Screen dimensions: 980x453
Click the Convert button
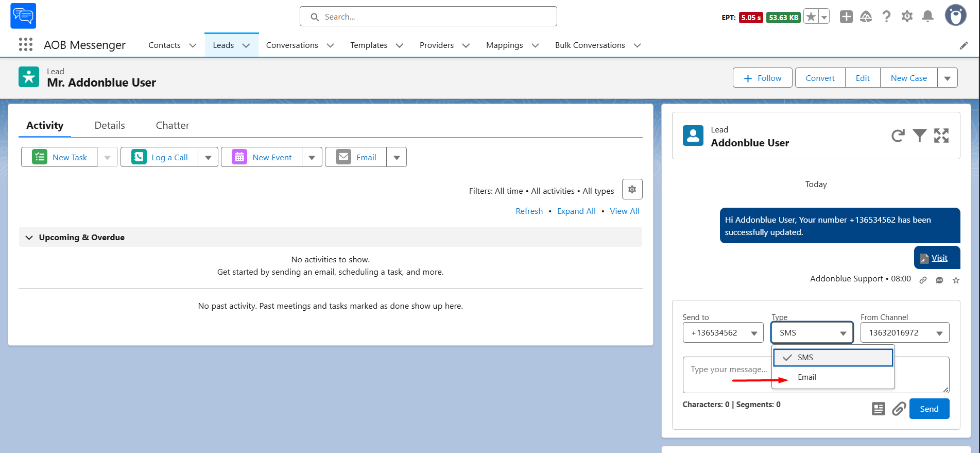[x=820, y=78]
